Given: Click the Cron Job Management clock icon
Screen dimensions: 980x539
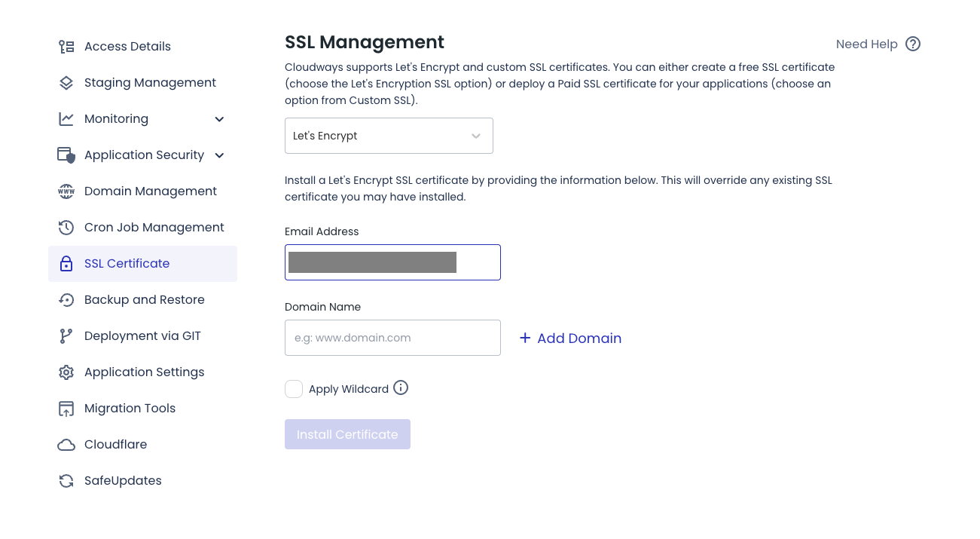Looking at the screenshot, I should click(x=66, y=228).
